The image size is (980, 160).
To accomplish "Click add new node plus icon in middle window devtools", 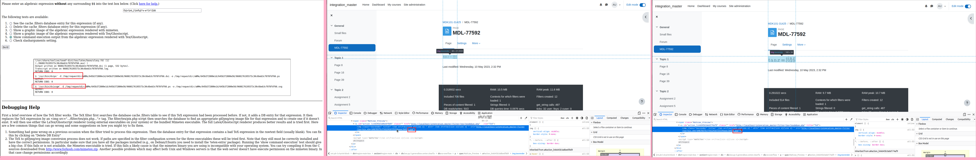I will point(521,118).
